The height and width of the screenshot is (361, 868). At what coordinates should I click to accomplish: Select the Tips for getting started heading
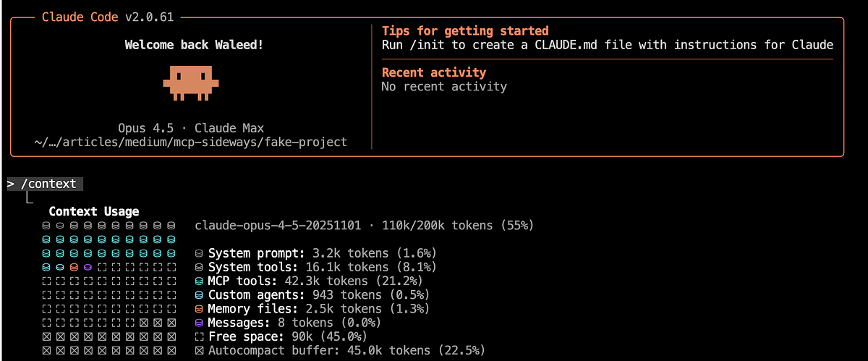tap(465, 31)
